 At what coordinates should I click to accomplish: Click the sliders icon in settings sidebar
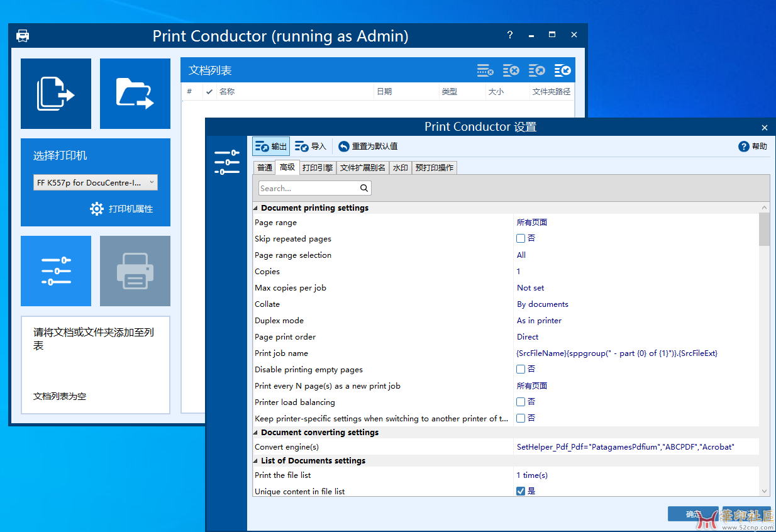(226, 162)
